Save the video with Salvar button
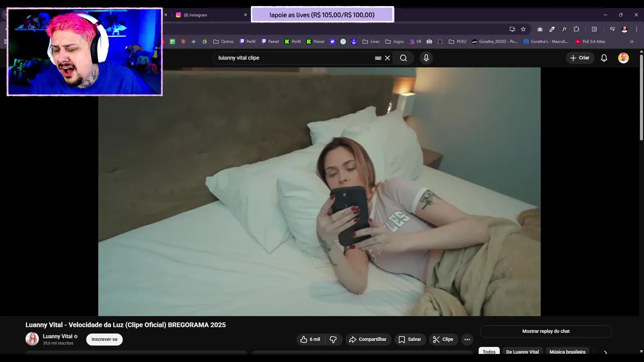The image size is (644, 362). [410, 339]
